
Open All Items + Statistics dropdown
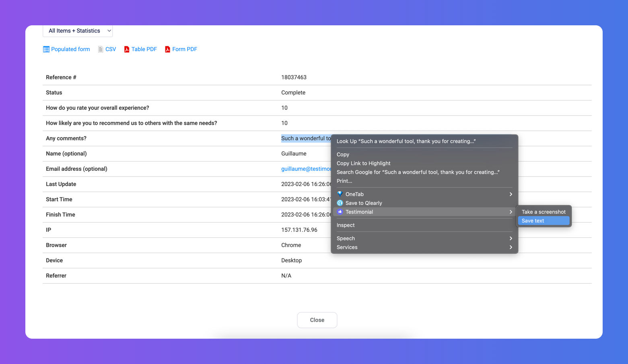(78, 31)
